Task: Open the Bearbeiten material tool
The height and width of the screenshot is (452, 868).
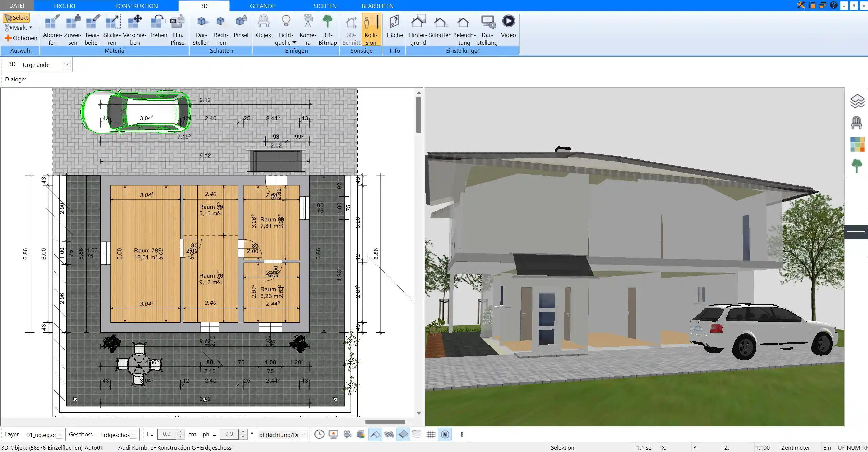Action: tap(93, 30)
